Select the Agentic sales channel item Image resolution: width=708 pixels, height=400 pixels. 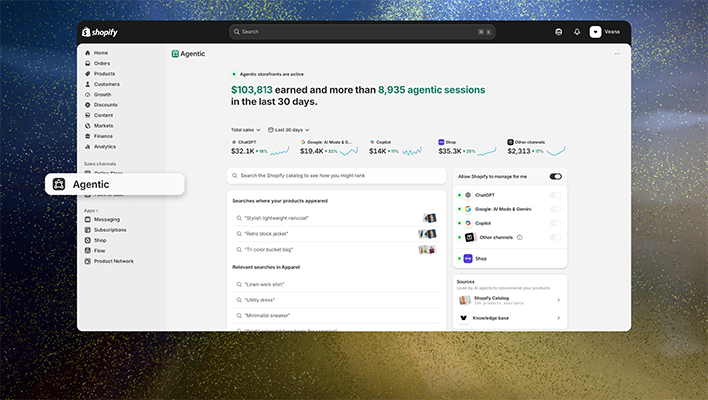(x=115, y=184)
